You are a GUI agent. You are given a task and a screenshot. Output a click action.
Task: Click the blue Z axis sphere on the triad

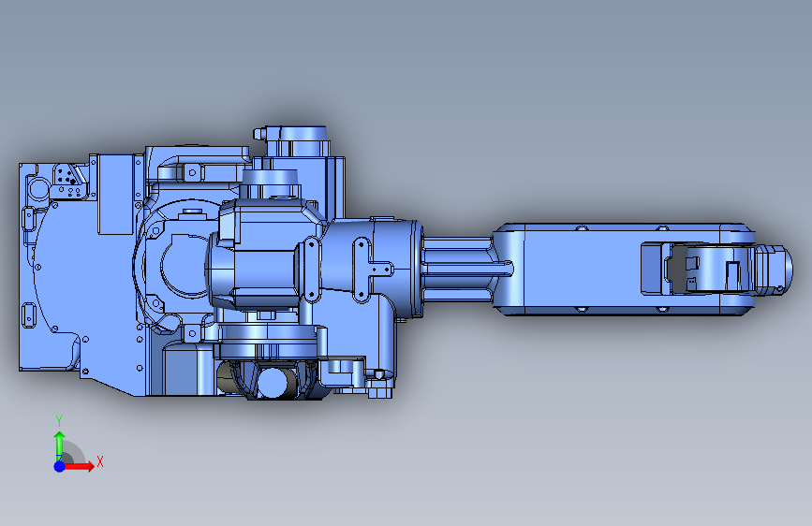tap(60, 466)
